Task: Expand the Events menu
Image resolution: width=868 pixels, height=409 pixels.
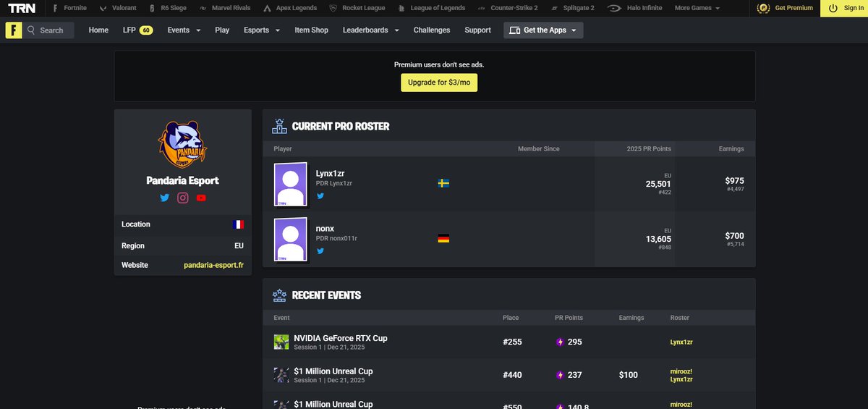Action: click(x=184, y=30)
